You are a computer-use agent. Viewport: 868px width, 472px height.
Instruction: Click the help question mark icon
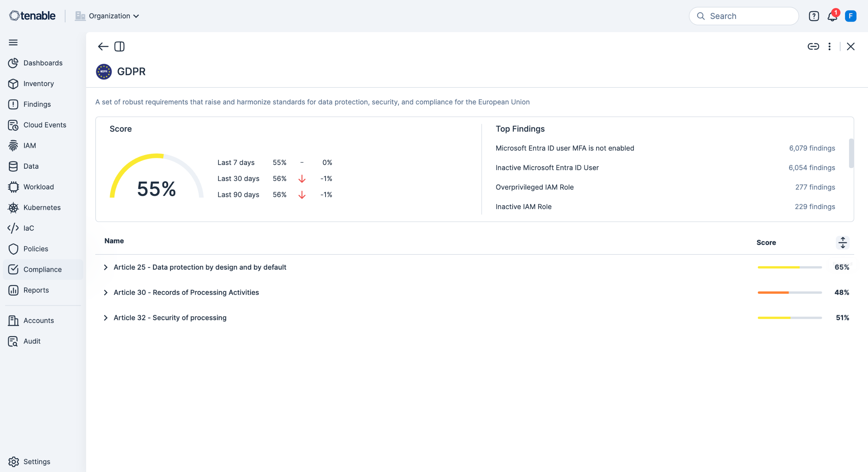[x=814, y=16]
